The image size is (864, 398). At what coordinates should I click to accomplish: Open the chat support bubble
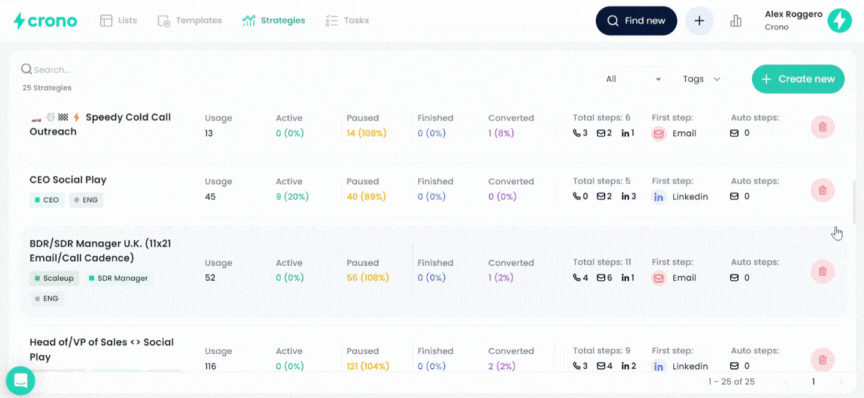(x=20, y=380)
